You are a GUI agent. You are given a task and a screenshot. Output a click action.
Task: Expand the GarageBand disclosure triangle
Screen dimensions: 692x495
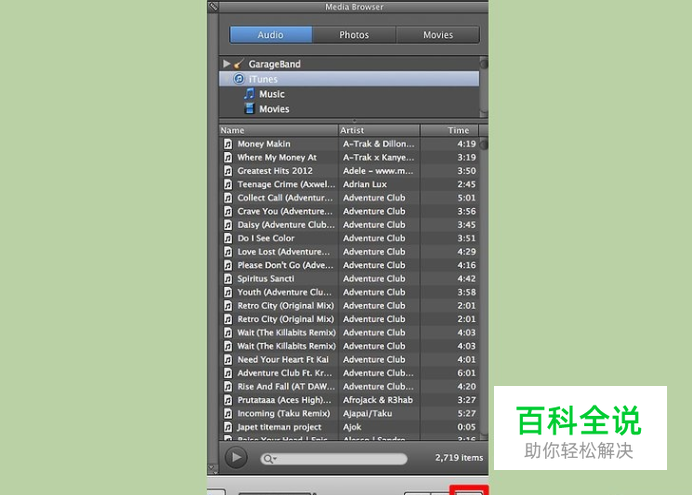226,64
